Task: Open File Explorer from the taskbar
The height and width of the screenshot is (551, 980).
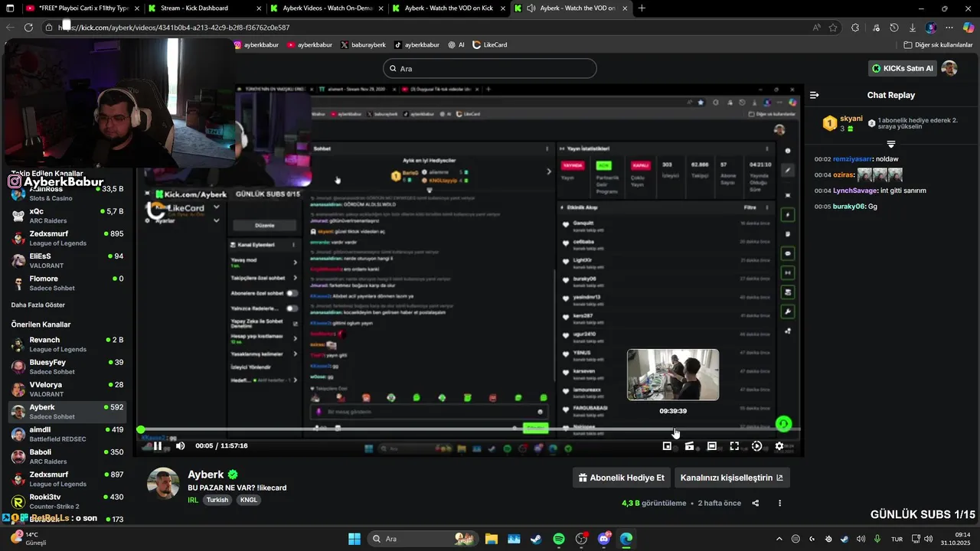Action: click(x=491, y=539)
